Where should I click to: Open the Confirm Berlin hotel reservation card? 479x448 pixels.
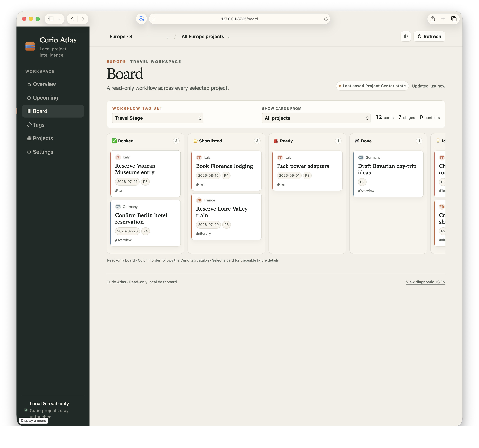click(x=146, y=223)
